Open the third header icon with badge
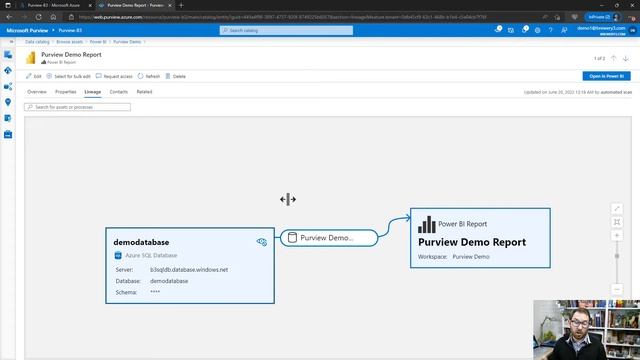 click(524, 30)
